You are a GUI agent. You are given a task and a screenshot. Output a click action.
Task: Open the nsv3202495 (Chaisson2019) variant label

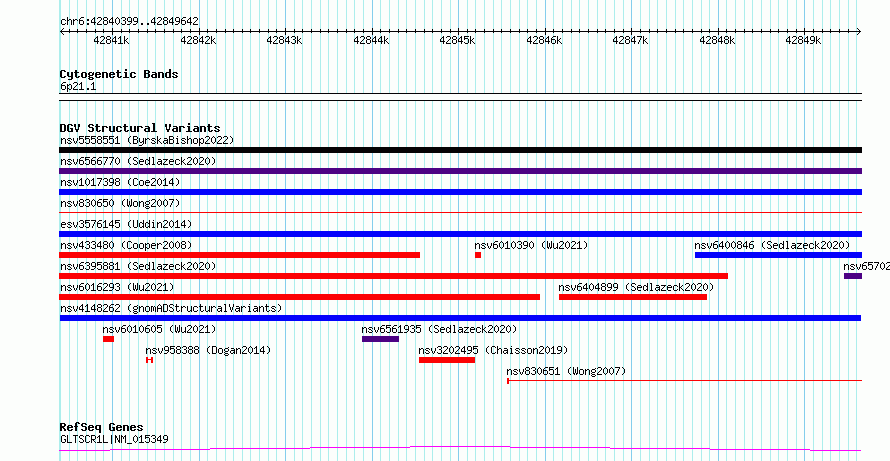(493, 350)
